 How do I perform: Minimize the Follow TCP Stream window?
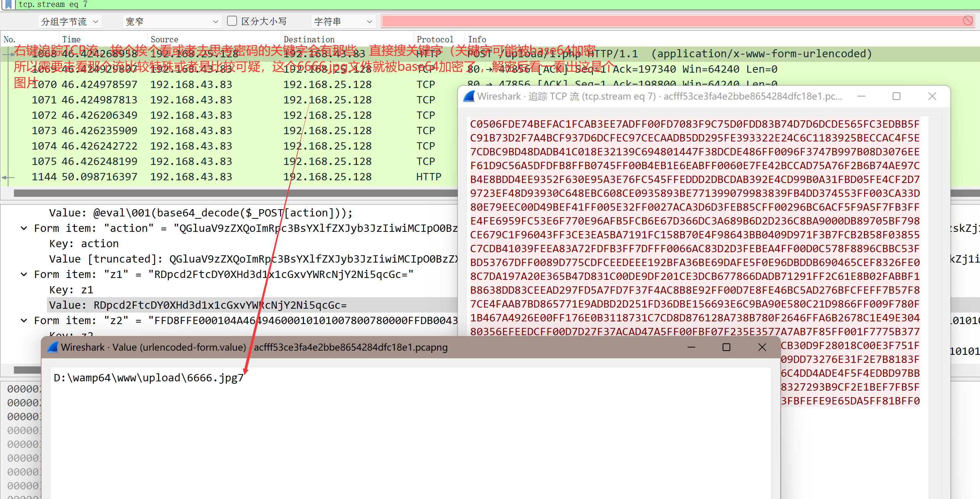coord(861,96)
